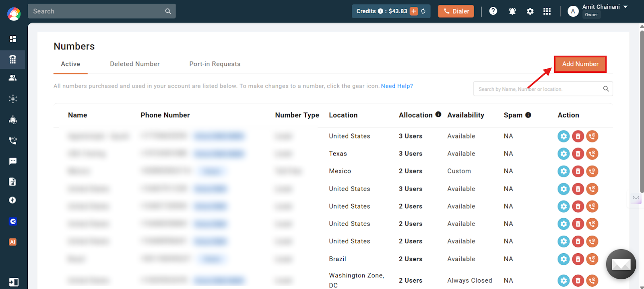
Task: Click the Custom availability cell
Action: 459,171
